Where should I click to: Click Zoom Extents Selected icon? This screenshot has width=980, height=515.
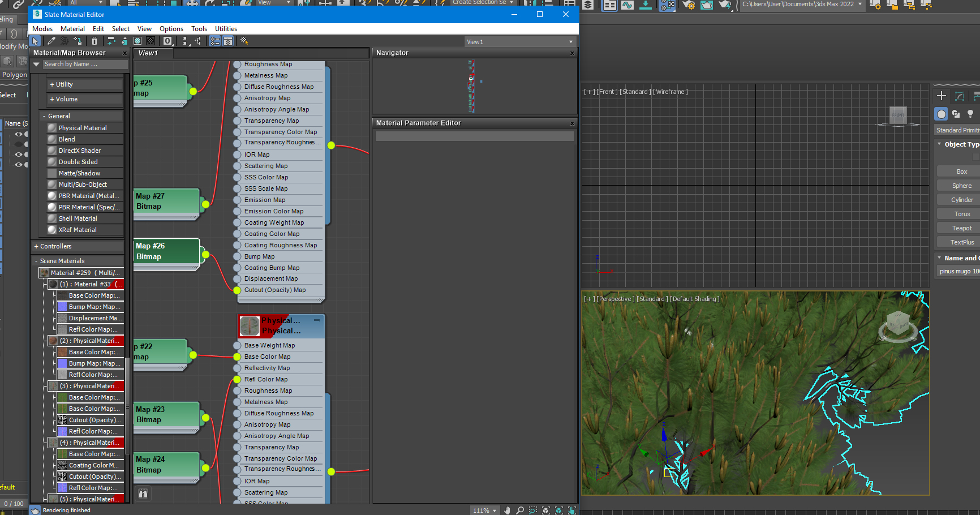click(559, 510)
